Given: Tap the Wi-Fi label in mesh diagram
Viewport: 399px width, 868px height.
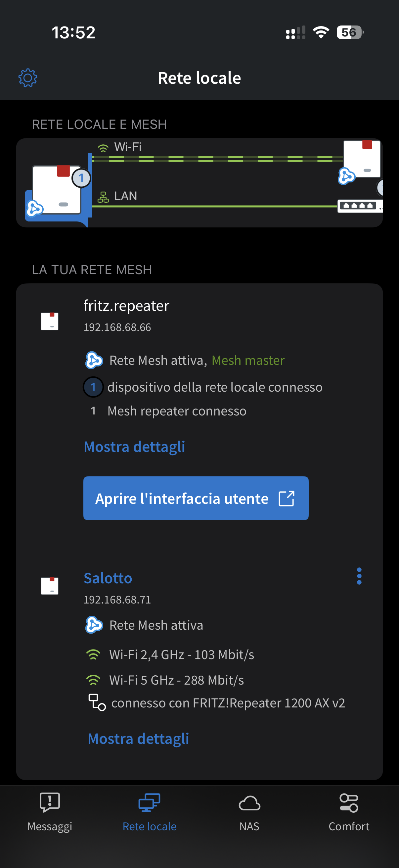Looking at the screenshot, I should [x=127, y=147].
